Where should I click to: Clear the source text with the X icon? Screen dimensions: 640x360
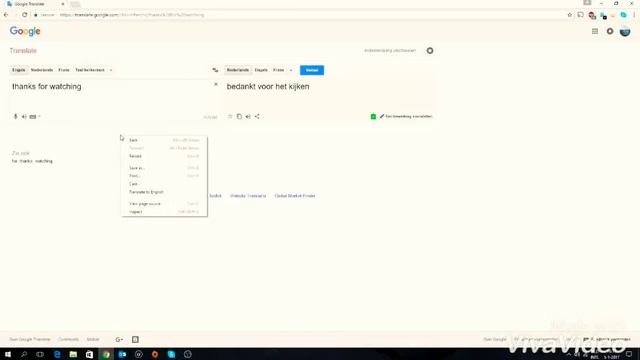click(x=216, y=84)
